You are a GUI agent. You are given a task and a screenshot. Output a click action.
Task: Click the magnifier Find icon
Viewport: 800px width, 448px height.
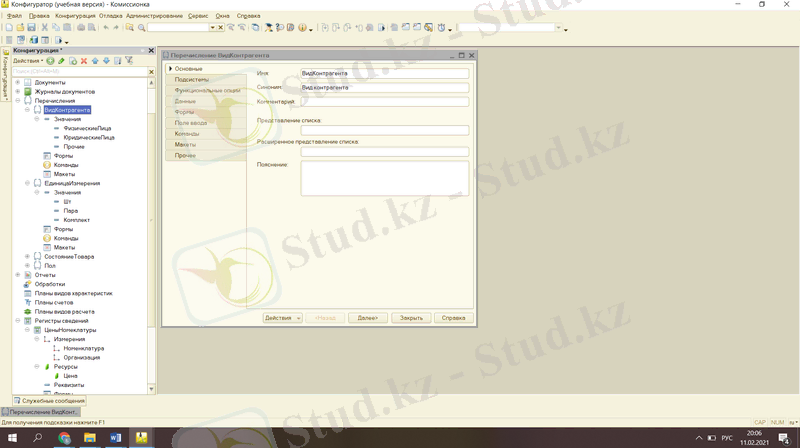tap(142, 28)
